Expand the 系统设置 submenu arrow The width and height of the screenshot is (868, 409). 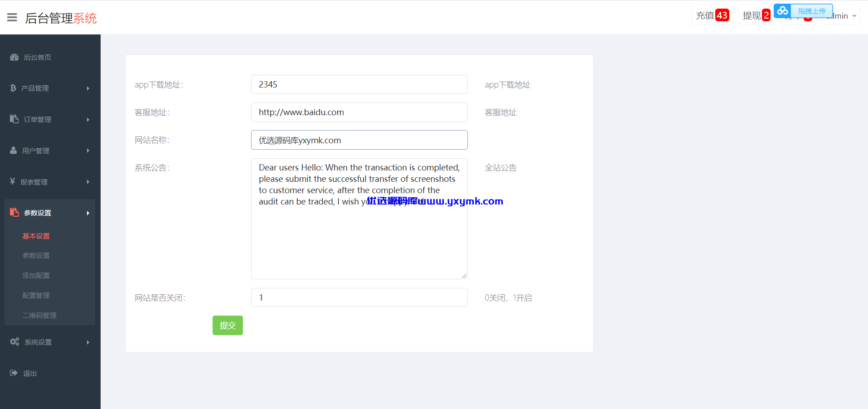pyautogui.click(x=88, y=342)
